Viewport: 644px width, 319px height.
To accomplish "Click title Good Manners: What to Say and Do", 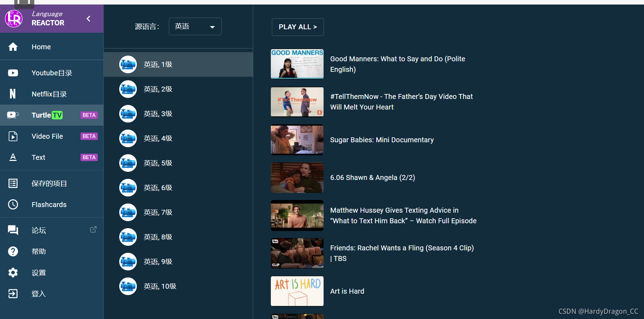I will pyautogui.click(x=398, y=64).
